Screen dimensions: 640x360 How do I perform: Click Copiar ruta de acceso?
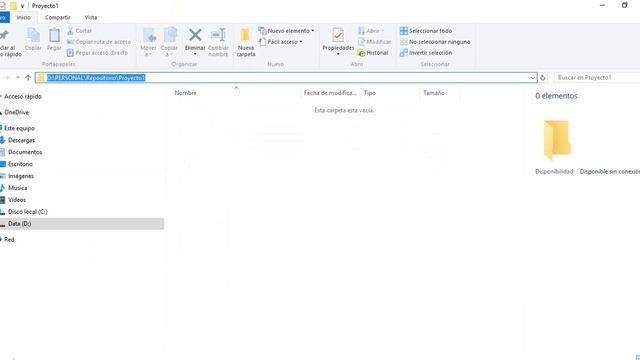coord(99,42)
